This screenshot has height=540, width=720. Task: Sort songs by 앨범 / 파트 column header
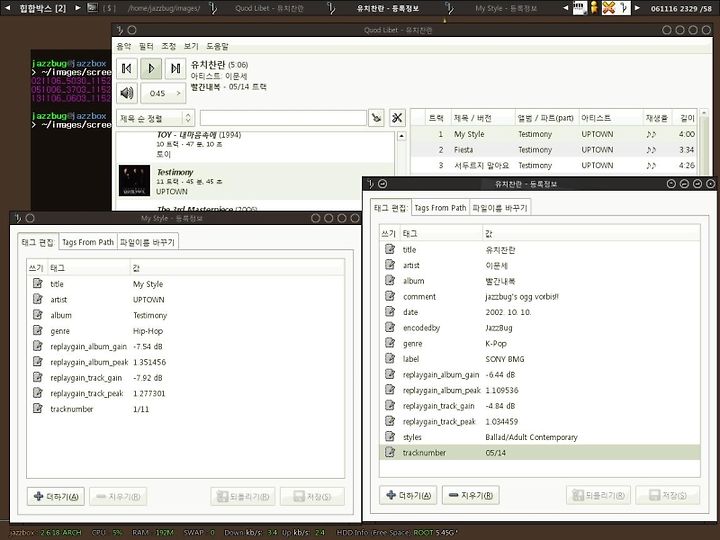[546, 118]
